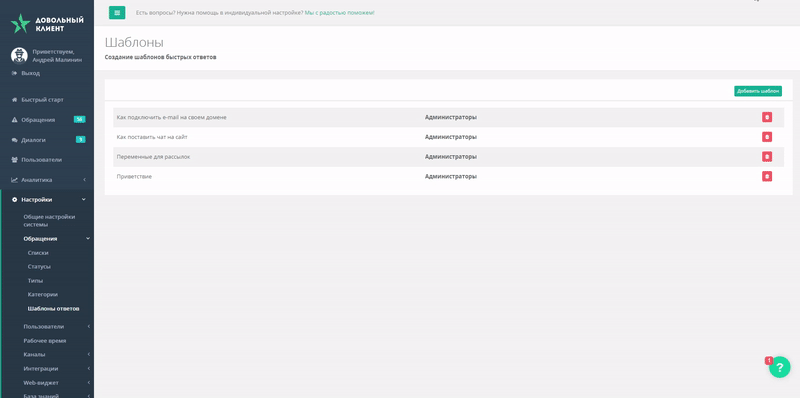Click the logout icon beside Выход
800x398 pixels.
(14, 73)
